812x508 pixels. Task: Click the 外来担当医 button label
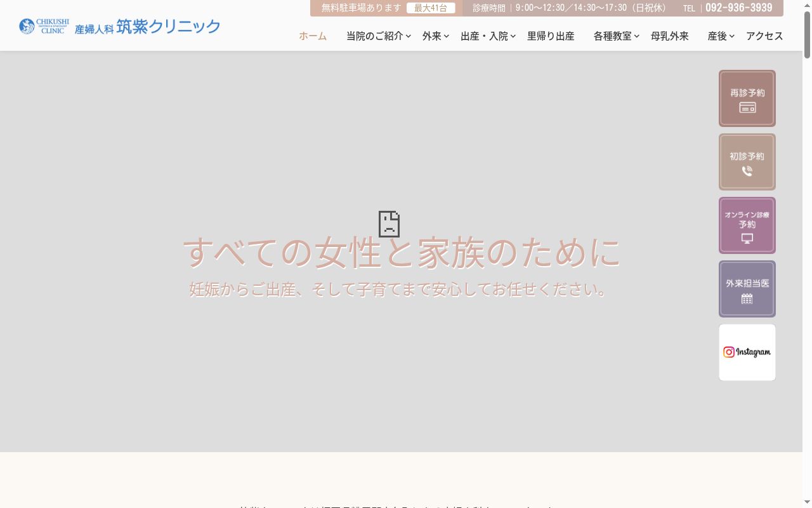click(x=747, y=283)
